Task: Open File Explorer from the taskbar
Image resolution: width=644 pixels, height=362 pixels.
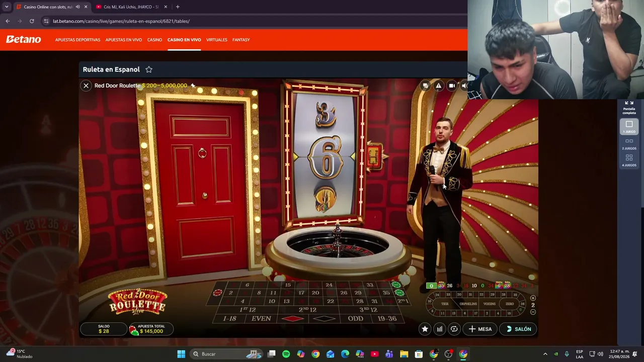Action: [404, 354]
